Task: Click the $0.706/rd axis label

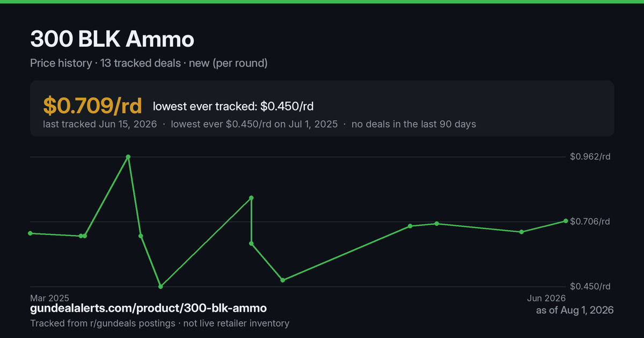Action: coord(590,222)
